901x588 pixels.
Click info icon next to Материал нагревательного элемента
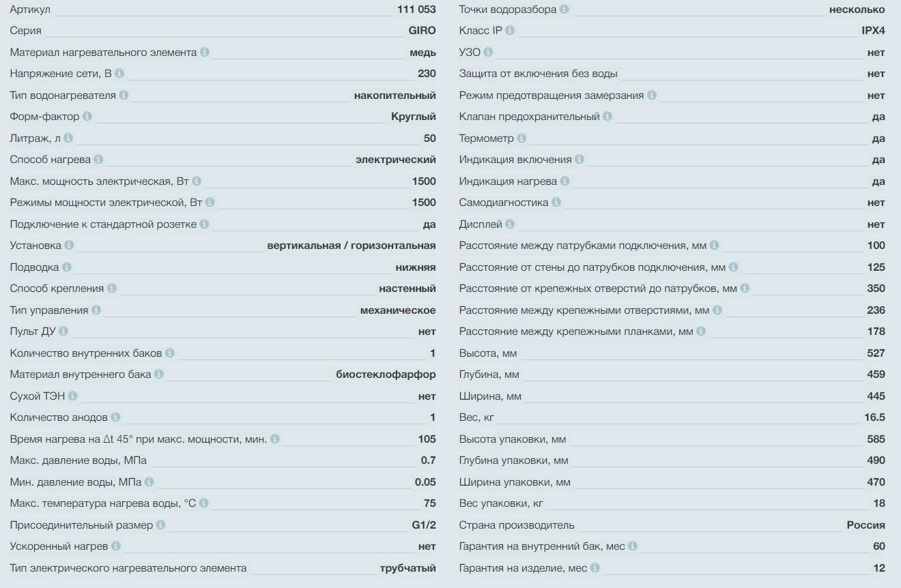tap(205, 52)
